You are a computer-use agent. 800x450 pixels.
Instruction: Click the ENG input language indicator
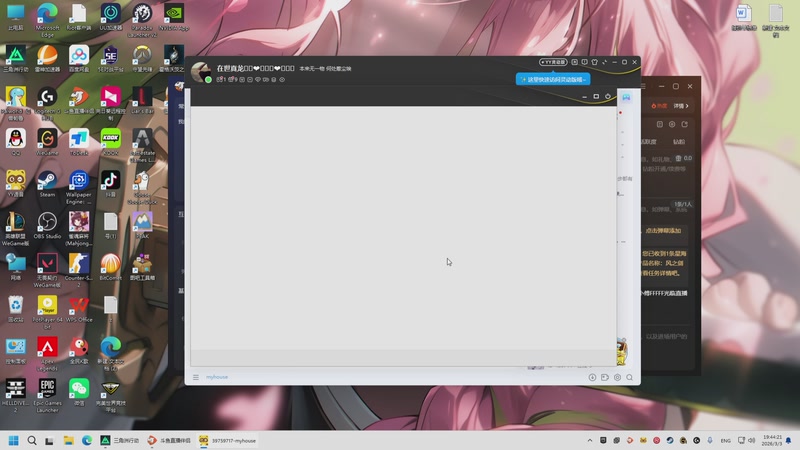pos(726,440)
